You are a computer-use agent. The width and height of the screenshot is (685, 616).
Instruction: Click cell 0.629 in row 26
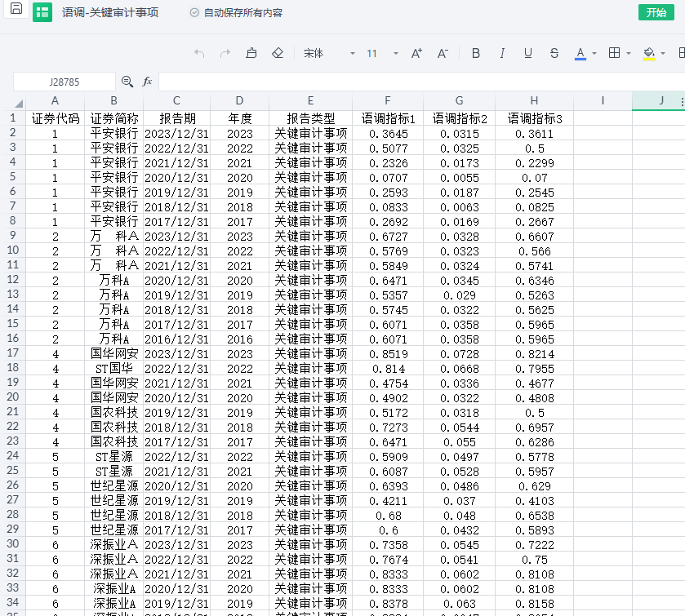coord(534,485)
